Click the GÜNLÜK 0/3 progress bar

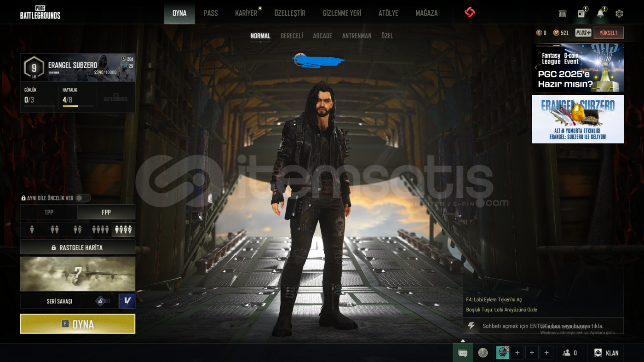(x=40, y=106)
